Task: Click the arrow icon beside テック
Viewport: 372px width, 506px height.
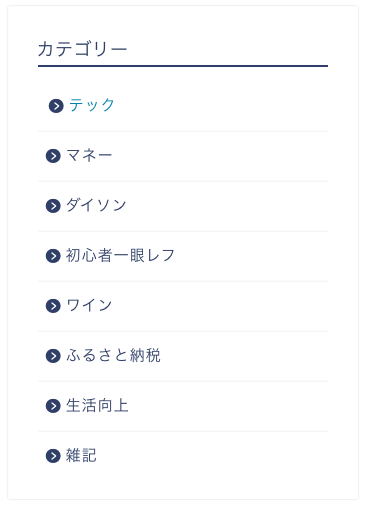Action: coord(56,106)
